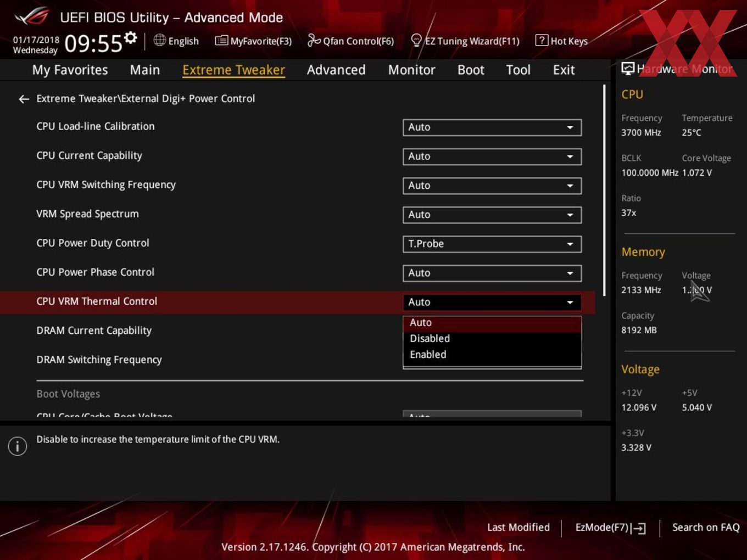Image resolution: width=747 pixels, height=560 pixels.
Task: Click the BIOS clock time 09:55
Action: pyautogui.click(x=93, y=43)
